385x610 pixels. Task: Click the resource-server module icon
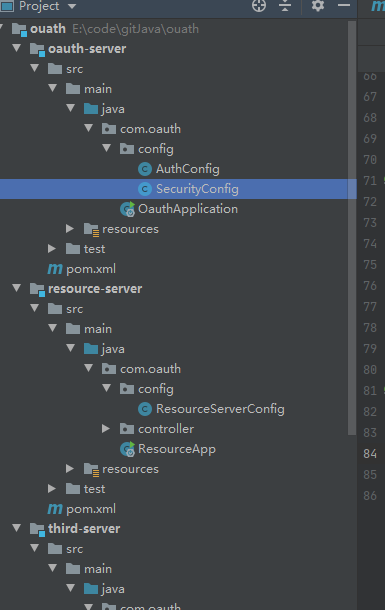[x=37, y=289]
